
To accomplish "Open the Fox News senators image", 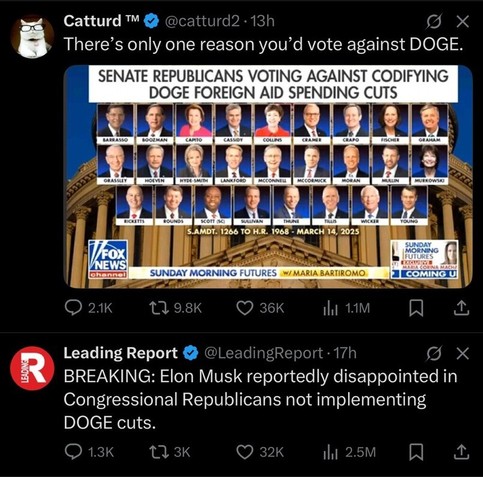I will tap(268, 176).
